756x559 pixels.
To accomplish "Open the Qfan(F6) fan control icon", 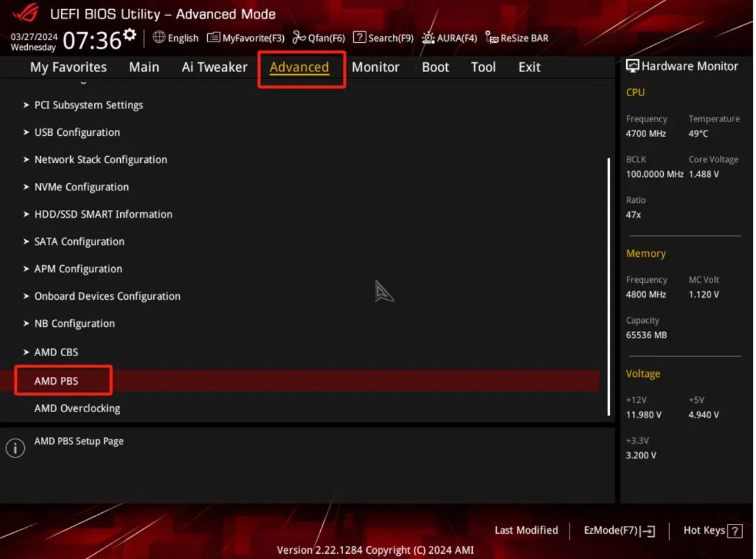I will 299,37.
